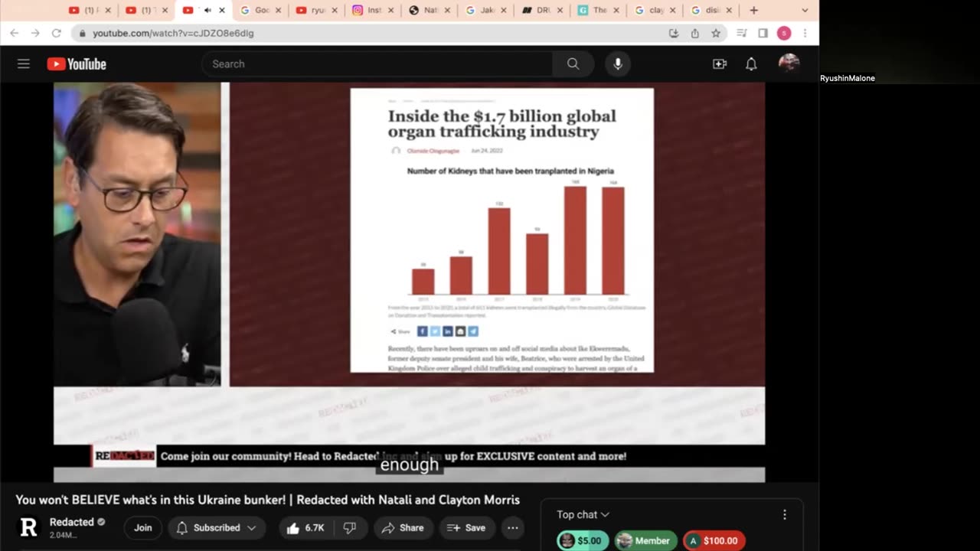Switch to the 'Jake' Google tab
This screenshot has height=551, width=980.
[486, 10]
